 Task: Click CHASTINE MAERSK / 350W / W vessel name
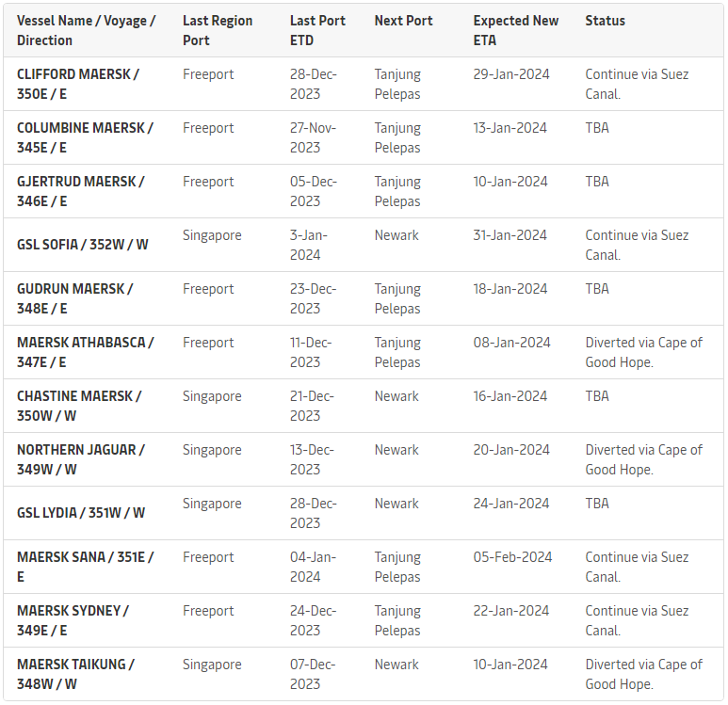(79, 406)
